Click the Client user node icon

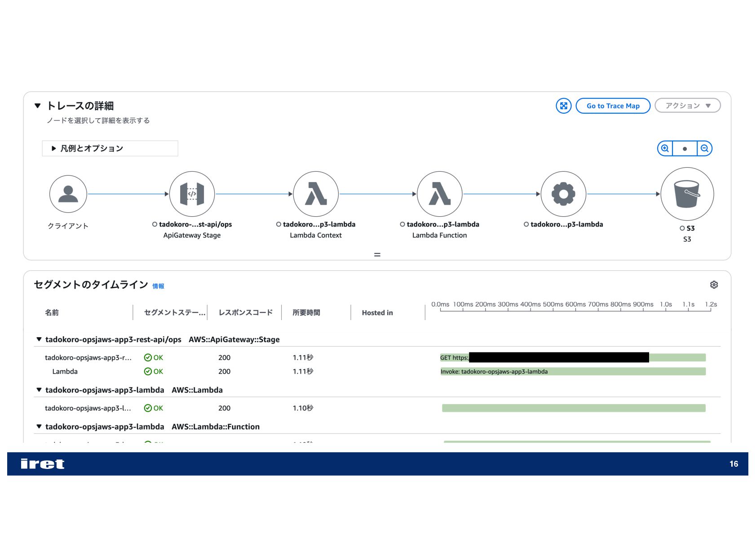coord(68,194)
